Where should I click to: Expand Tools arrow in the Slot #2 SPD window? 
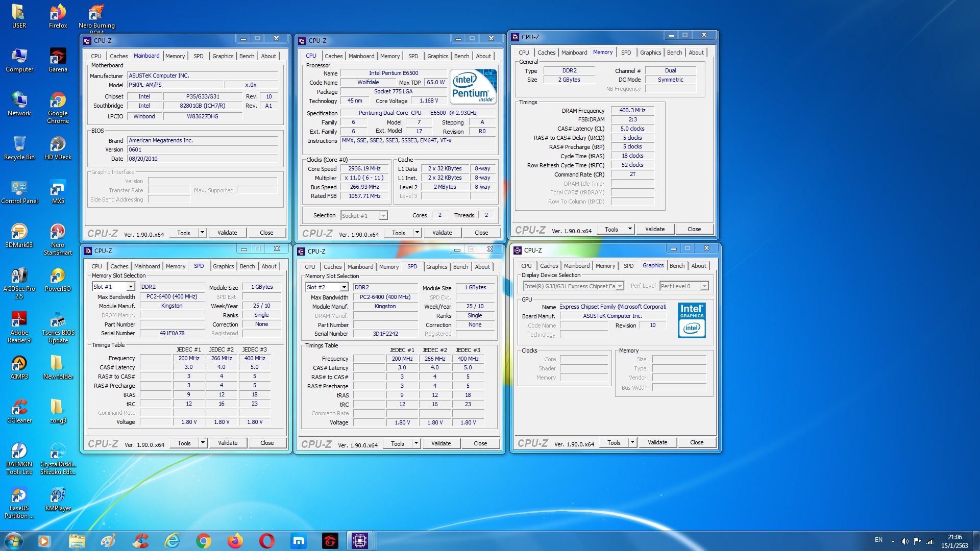coord(416,443)
